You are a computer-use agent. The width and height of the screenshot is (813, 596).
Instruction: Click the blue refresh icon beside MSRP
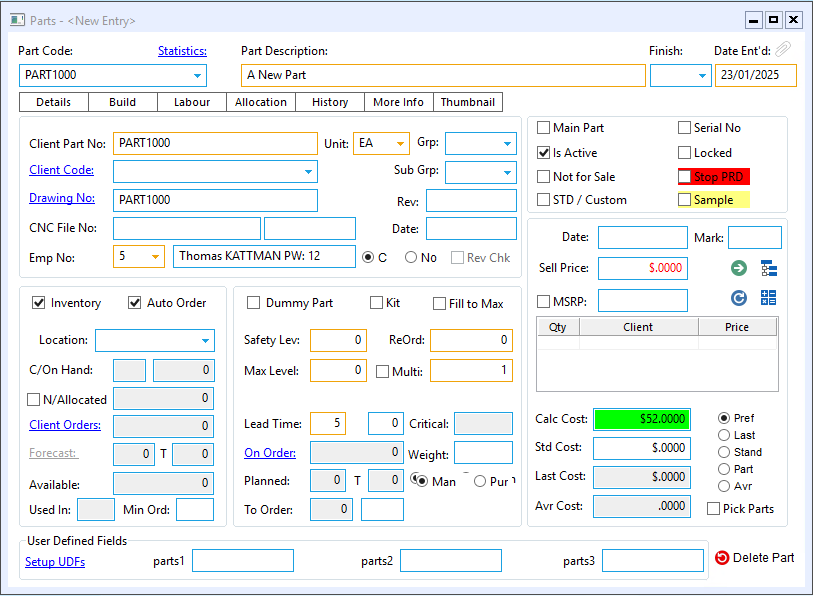[739, 298]
